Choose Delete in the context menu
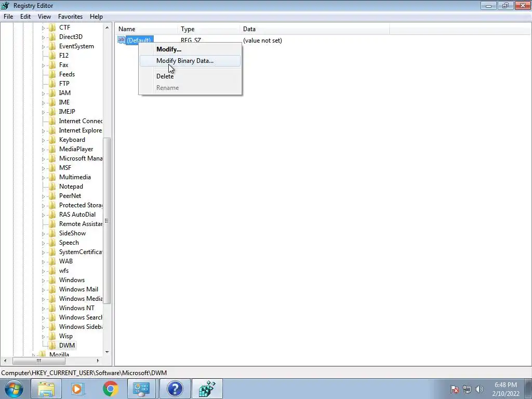The width and height of the screenshot is (532, 399). pyautogui.click(x=190, y=76)
